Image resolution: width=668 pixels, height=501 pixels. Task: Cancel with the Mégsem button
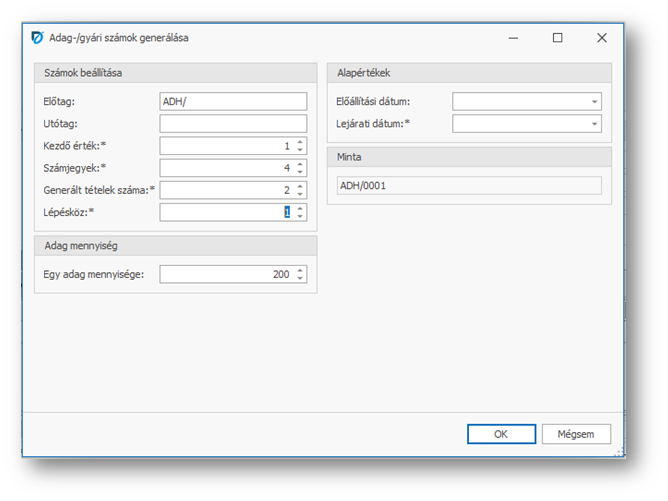pyautogui.click(x=576, y=434)
